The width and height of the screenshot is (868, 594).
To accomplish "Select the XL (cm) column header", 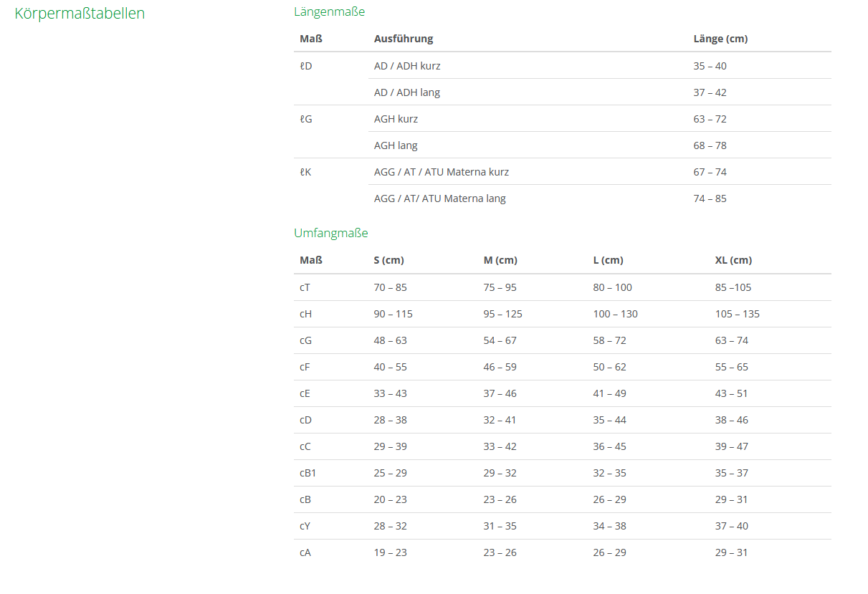I will click(733, 260).
